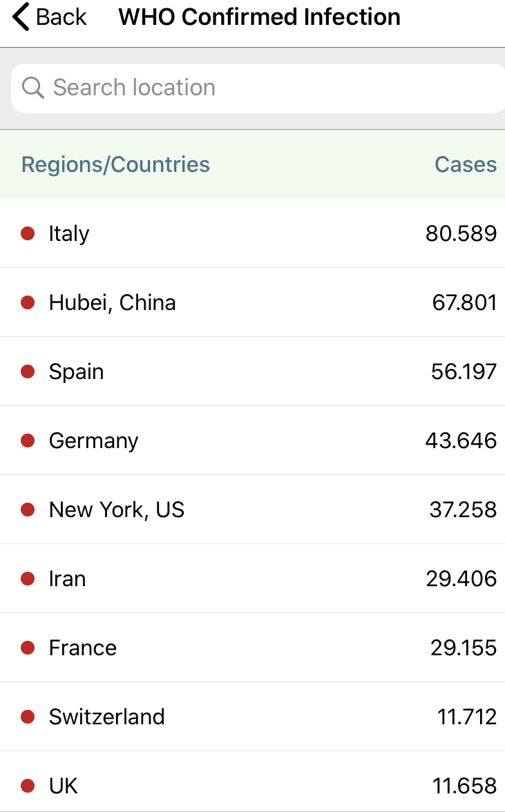Sort by Regions/Countries column header
505x812 pixels.
[x=115, y=164]
